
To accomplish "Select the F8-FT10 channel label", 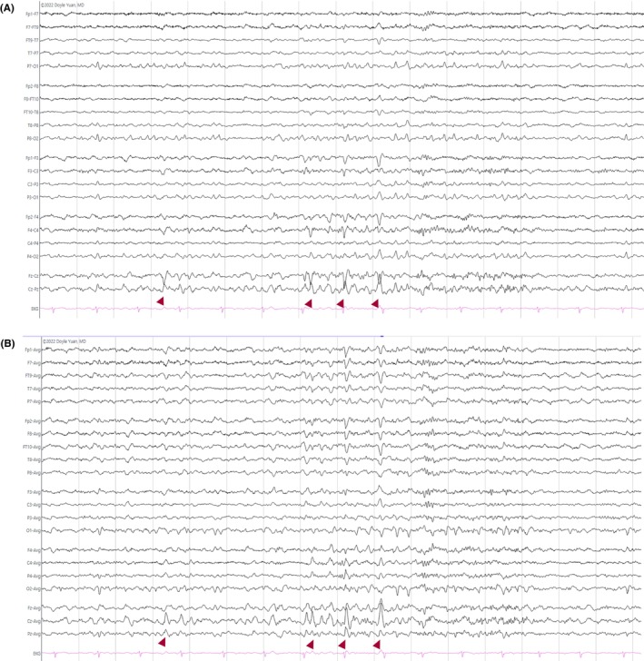I will coord(31,99).
